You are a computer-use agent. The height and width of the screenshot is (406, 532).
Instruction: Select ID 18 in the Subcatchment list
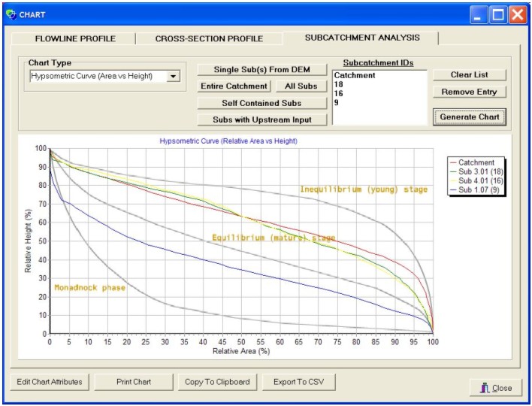tap(339, 85)
